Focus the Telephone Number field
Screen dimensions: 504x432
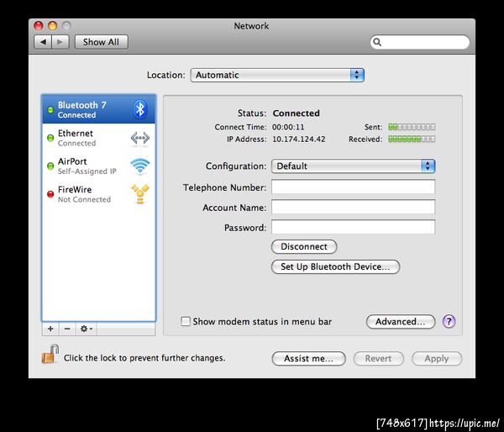[354, 187]
